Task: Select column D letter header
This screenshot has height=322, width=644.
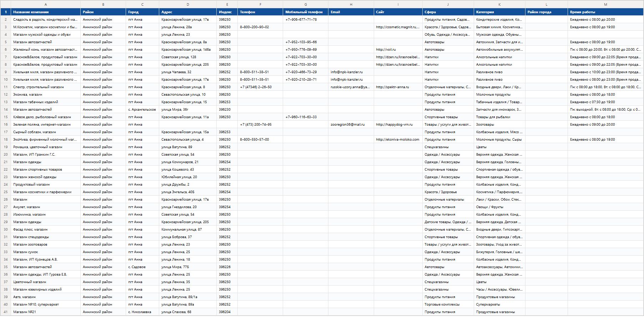Action: click(188, 4)
